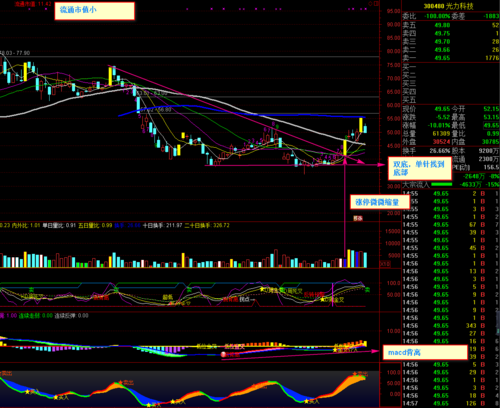Select the 14:55 tick with 67 lots
The height and width of the screenshot is (408, 500).
click(x=451, y=225)
